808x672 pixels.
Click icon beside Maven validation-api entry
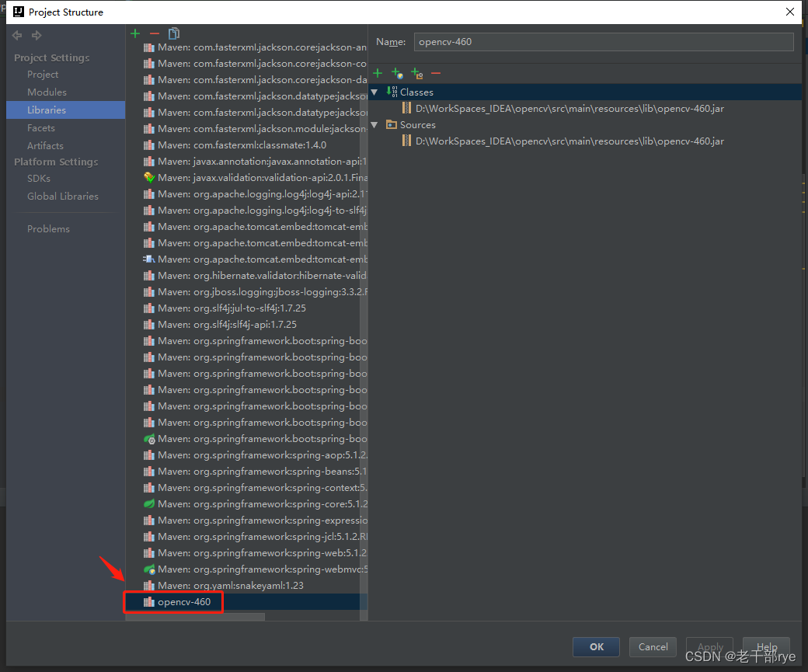[149, 178]
